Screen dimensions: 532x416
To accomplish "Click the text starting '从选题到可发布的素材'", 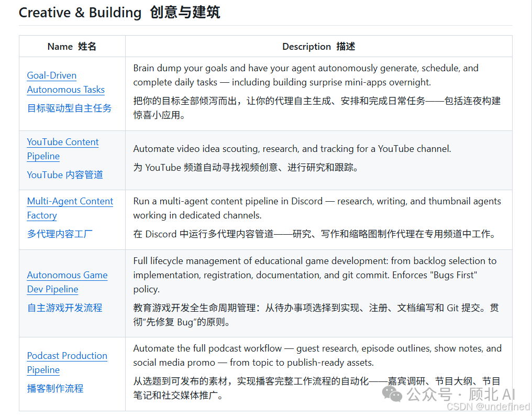I will pyautogui.click(x=317, y=388).
